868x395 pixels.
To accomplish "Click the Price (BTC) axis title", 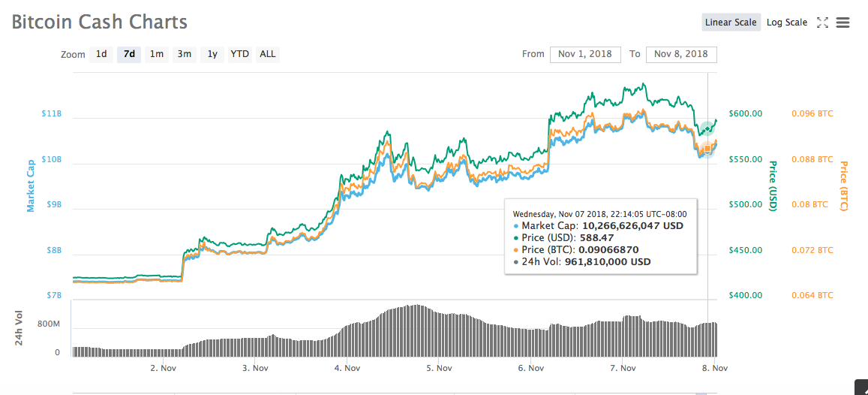I will (x=844, y=186).
